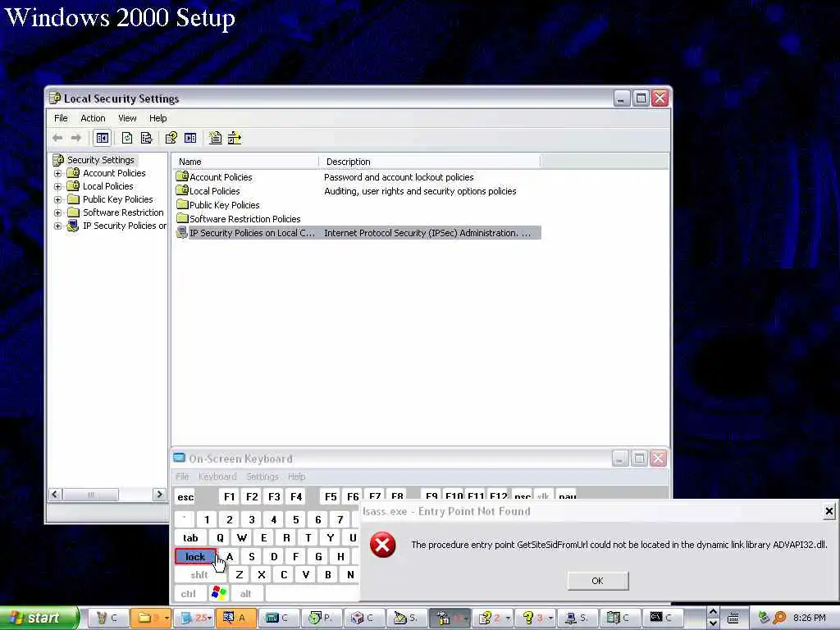Click the Help question-mark toolbar icon

(x=171, y=138)
